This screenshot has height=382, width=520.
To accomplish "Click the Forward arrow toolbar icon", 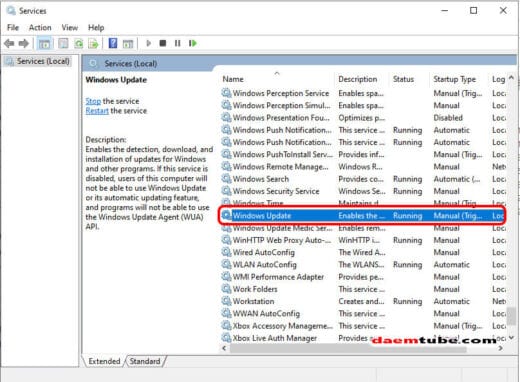I will pos(24,43).
